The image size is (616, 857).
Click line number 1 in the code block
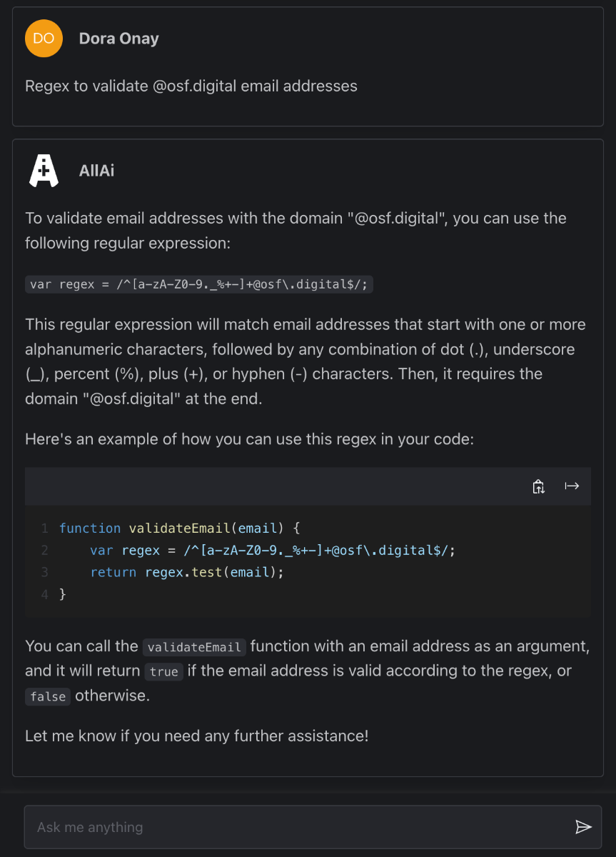tap(44, 528)
